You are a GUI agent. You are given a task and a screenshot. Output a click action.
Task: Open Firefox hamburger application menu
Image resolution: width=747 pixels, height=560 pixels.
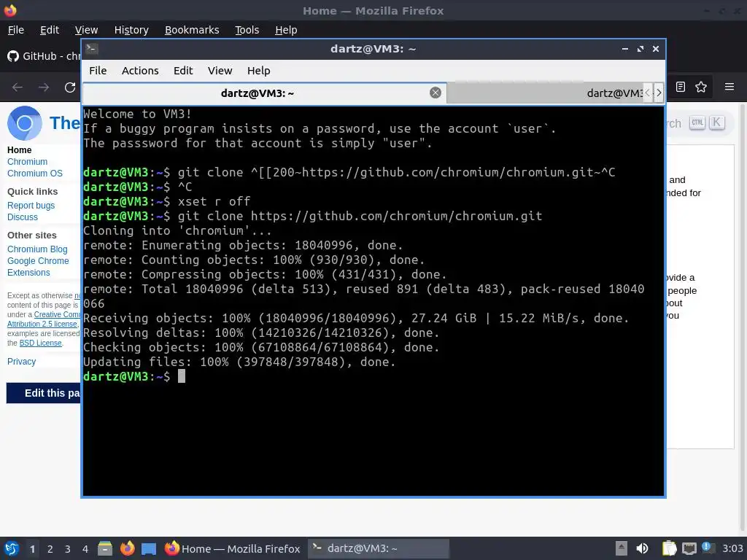[x=729, y=87]
